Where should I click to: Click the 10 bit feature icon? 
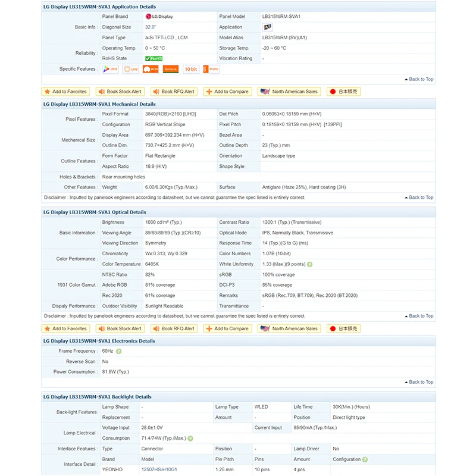click(191, 69)
